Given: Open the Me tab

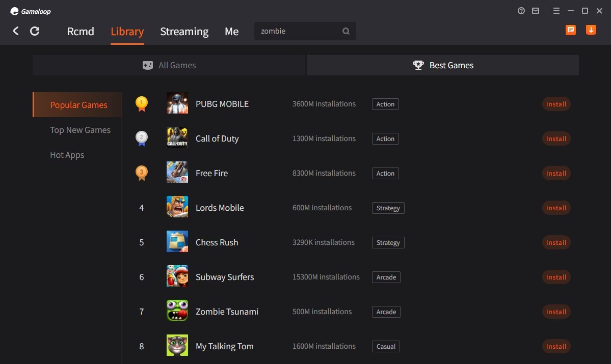Looking at the screenshot, I should [231, 32].
